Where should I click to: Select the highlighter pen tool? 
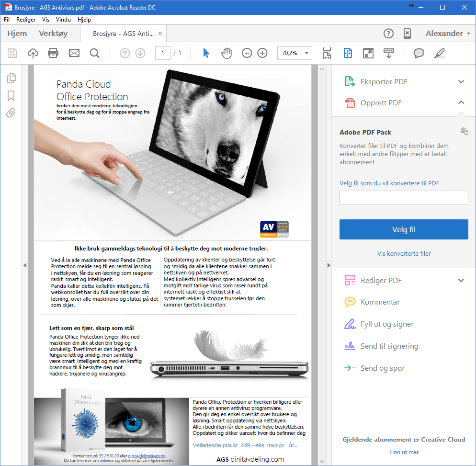click(x=439, y=53)
